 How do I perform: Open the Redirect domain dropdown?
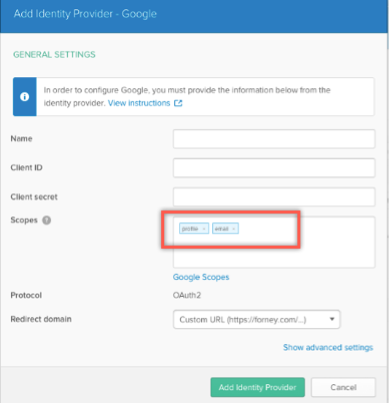pos(257,320)
